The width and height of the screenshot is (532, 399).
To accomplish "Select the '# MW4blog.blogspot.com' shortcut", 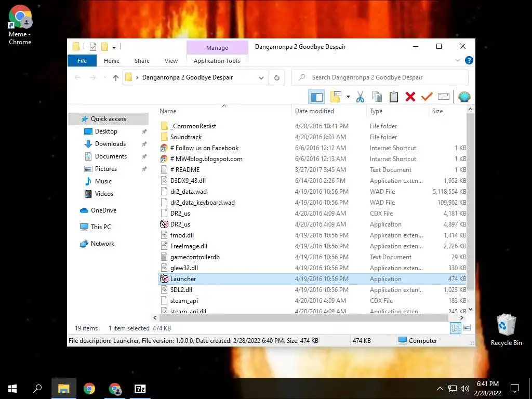I will click(x=312, y=159).
